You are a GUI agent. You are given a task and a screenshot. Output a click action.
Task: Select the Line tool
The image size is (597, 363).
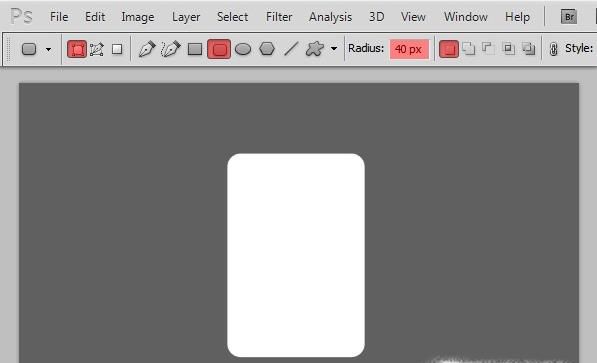point(291,49)
